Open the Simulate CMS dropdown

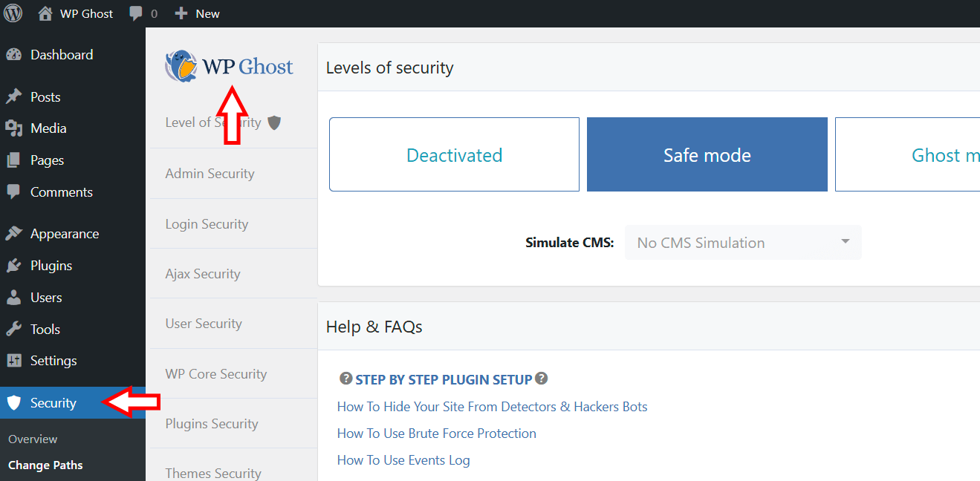(743, 243)
